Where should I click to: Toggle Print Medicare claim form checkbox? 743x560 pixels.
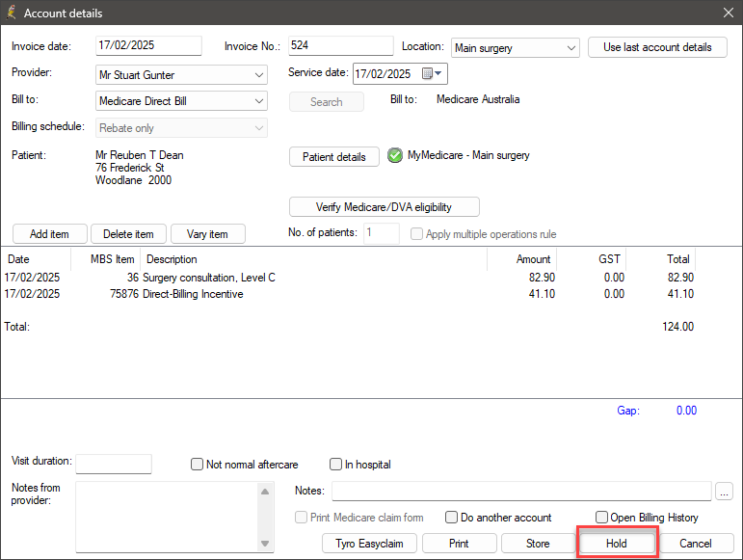point(301,517)
